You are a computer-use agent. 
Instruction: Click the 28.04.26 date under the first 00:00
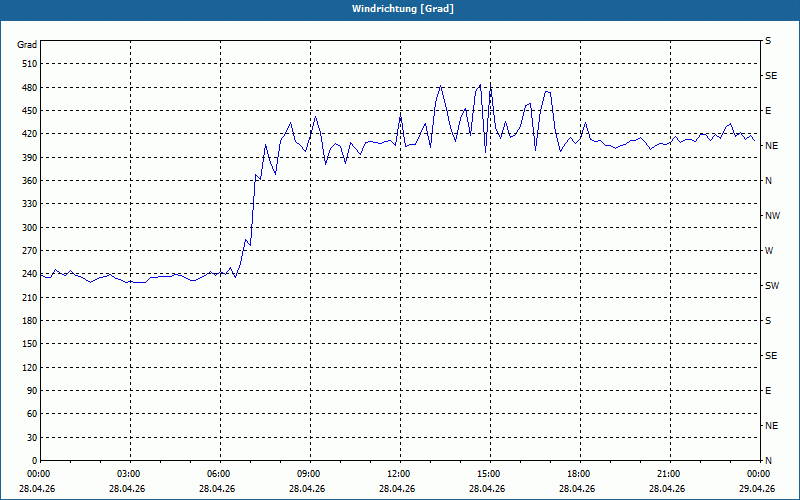click(37, 489)
